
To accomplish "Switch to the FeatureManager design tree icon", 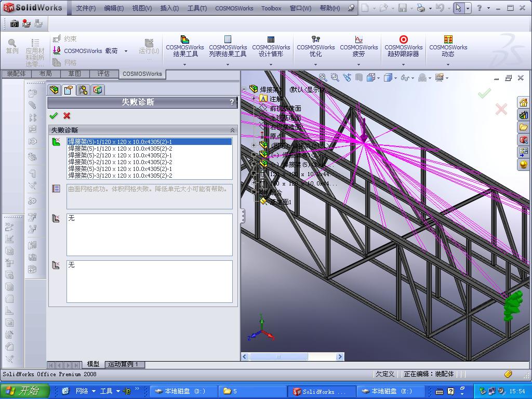I will 54,90.
